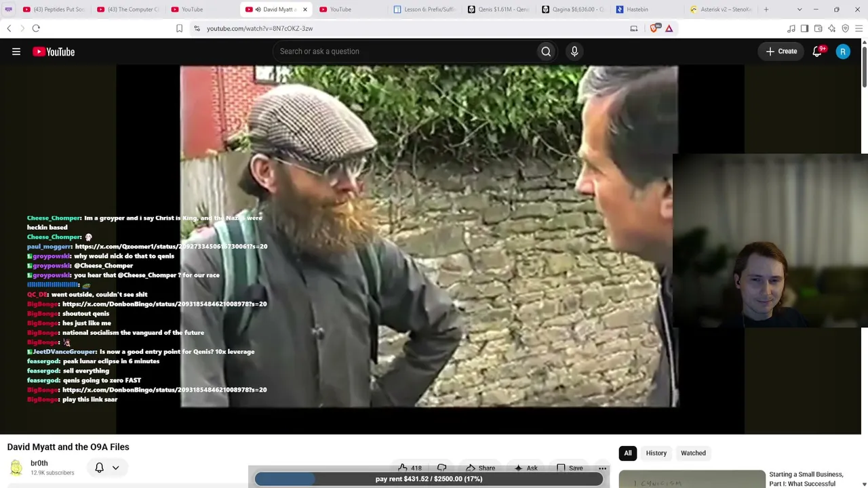Viewport: 868px width, 488px height.
Task: Open the cast media icon in address bar
Action: 634,28
